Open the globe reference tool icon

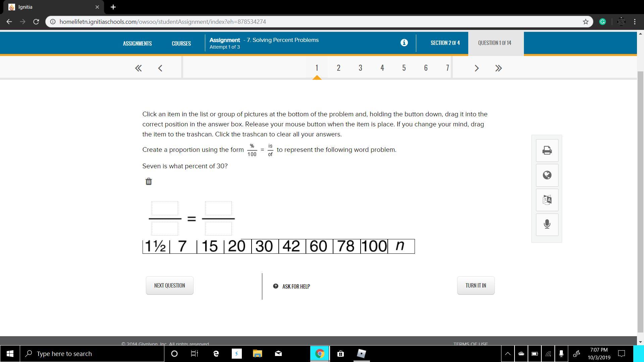[x=547, y=175]
